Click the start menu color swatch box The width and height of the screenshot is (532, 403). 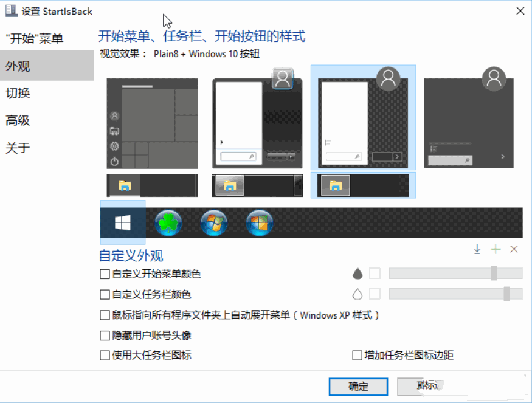coord(375,274)
